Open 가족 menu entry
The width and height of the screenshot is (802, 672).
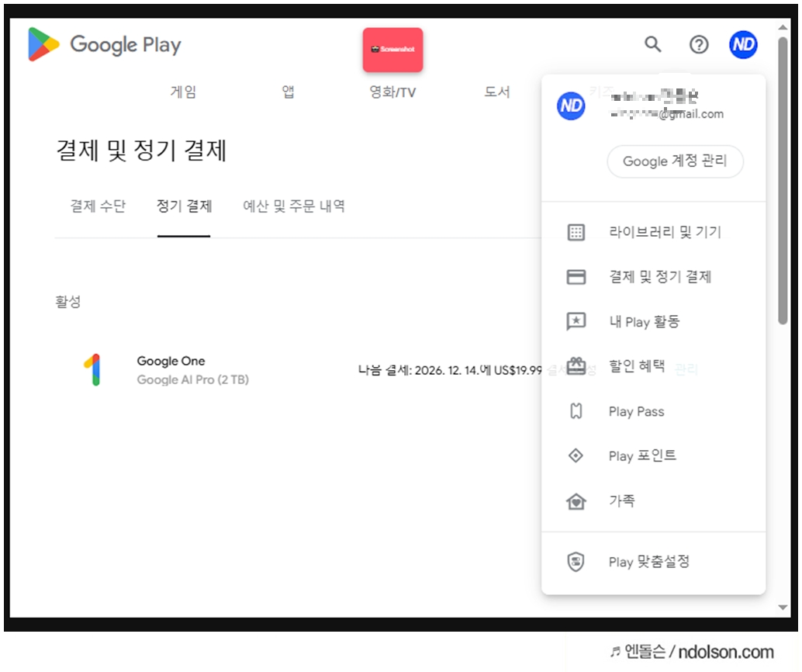653,501
